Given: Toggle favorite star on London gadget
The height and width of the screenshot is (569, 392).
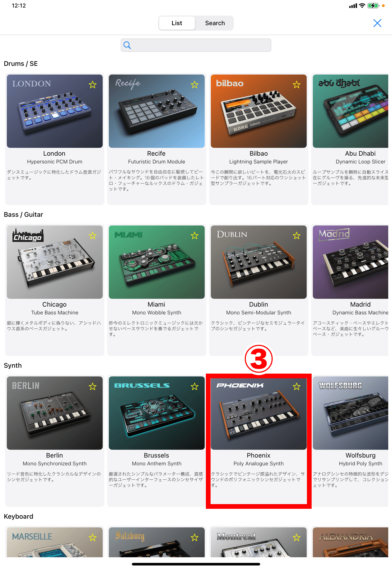Looking at the screenshot, I should tap(93, 85).
